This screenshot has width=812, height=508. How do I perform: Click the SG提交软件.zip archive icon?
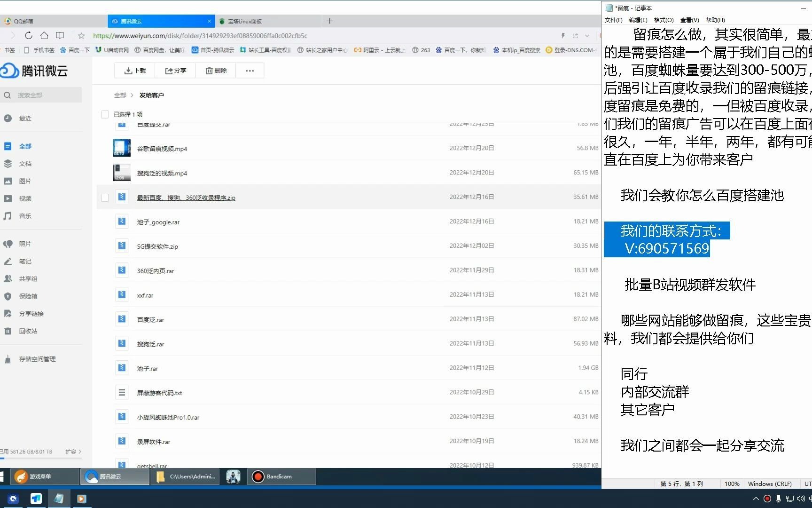point(122,246)
